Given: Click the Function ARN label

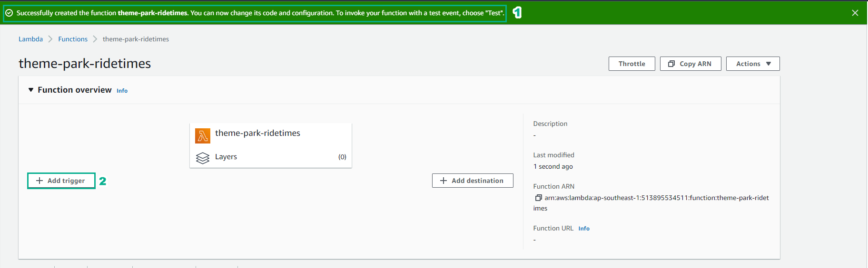Looking at the screenshot, I should tap(554, 186).
